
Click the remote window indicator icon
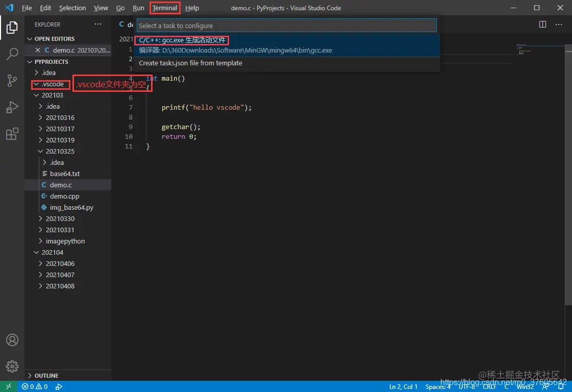pos(8,386)
